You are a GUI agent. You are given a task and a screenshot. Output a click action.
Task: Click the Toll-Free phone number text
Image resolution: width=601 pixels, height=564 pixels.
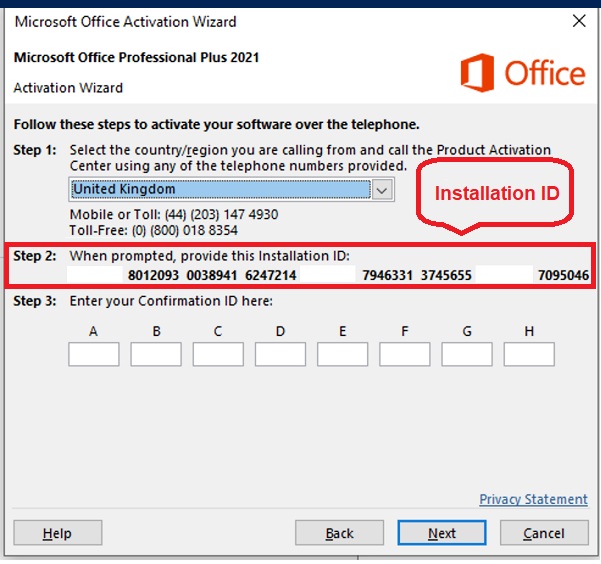pos(153,230)
